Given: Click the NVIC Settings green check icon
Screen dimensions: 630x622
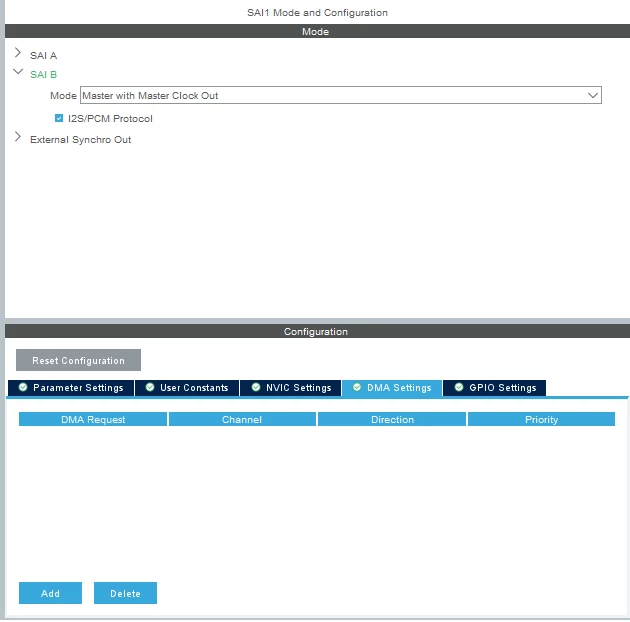Looking at the screenshot, I should (x=256, y=387).
